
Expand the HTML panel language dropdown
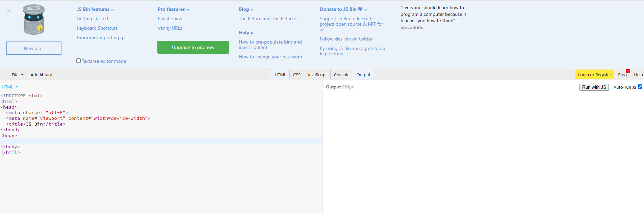[9, 87]
